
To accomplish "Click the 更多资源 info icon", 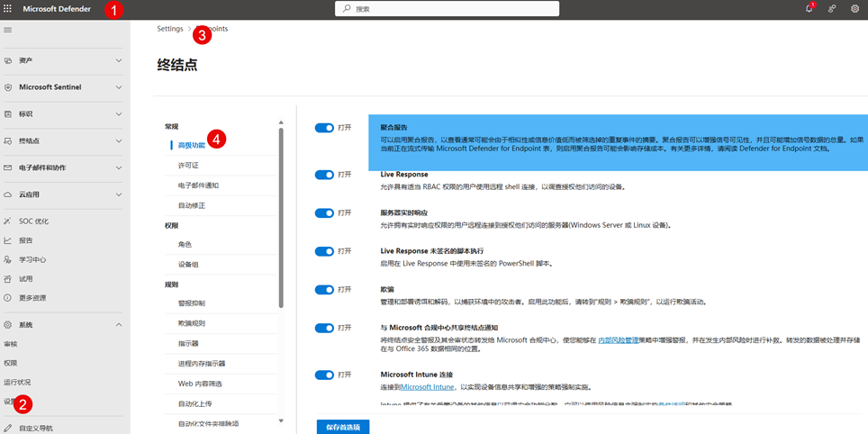I will coord(8,298).
